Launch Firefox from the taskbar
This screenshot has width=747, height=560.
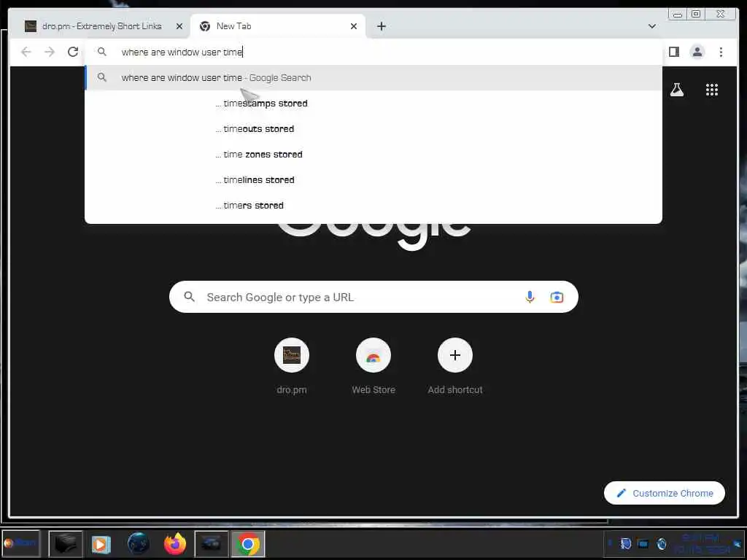(x=175, y=544)
